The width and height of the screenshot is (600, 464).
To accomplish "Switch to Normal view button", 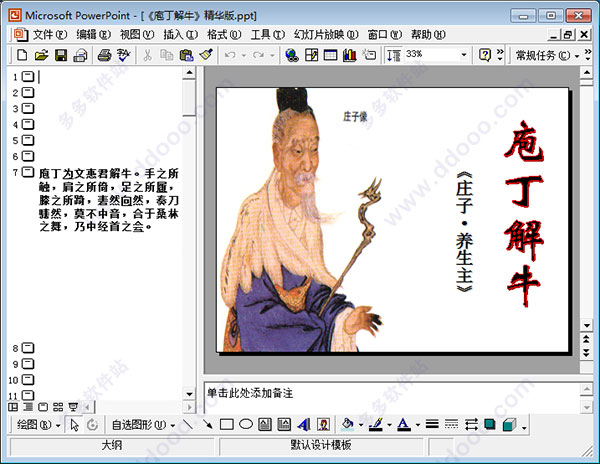I will [13, 407].
